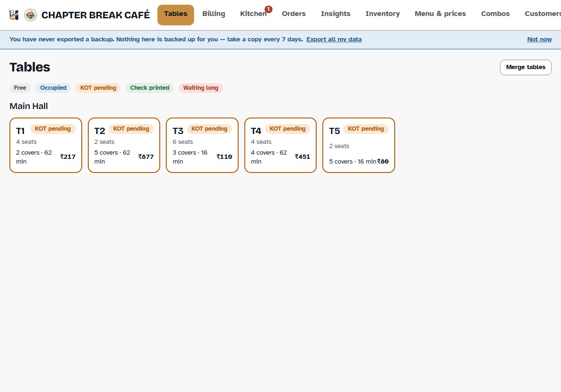View the Insights tab
561x392 pixels.
[335, 14]
